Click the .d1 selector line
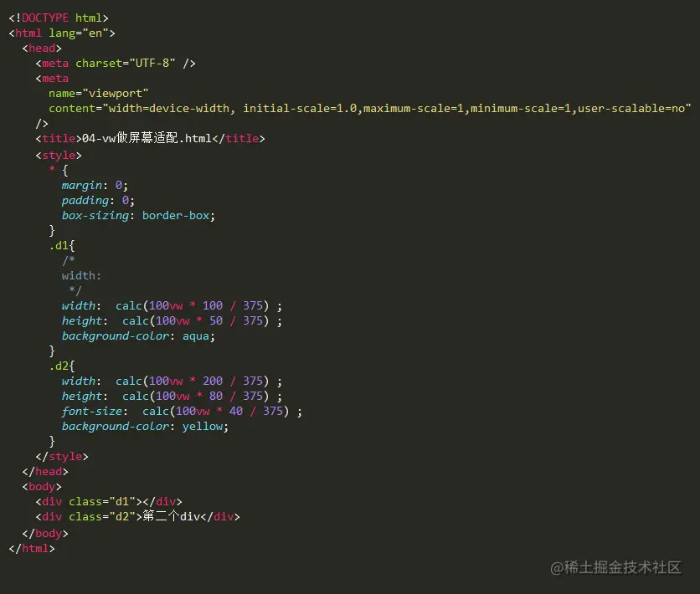 coord(62,245)
